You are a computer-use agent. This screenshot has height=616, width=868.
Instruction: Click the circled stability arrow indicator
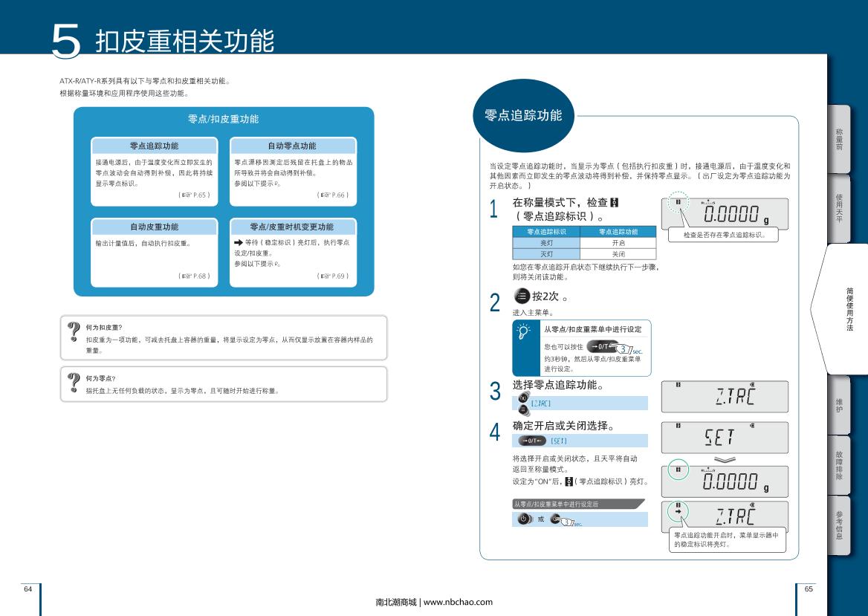(x=678, y=511)
